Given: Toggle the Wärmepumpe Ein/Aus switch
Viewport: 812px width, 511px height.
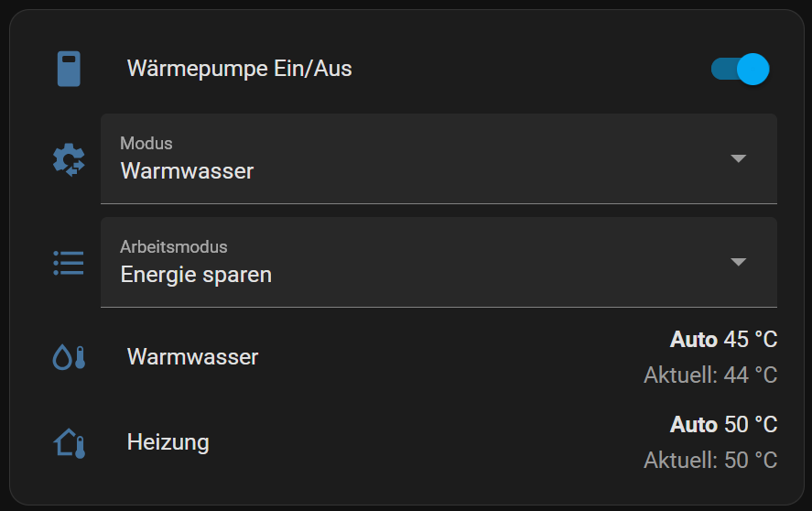Looking at the screenshot, I should click(x=740, y=69).
